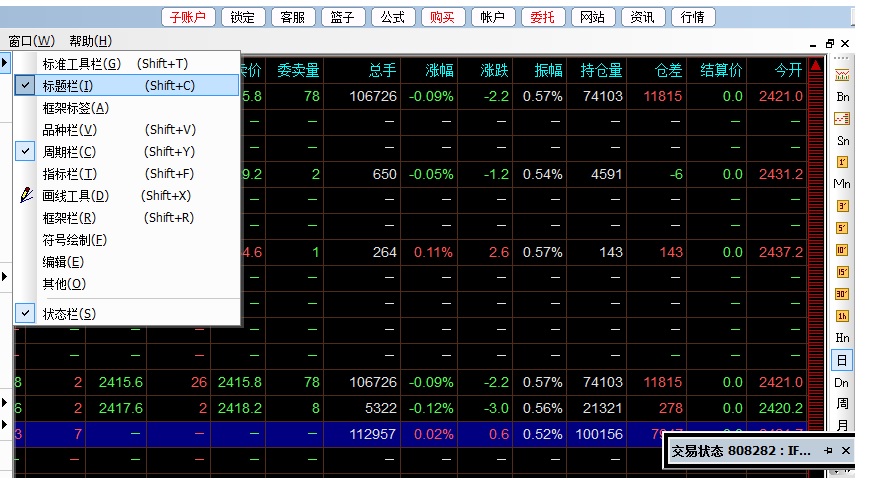Switch to weekly period 周 icon
Viewport: 875px width, 480px height.
tap(842, 404)
